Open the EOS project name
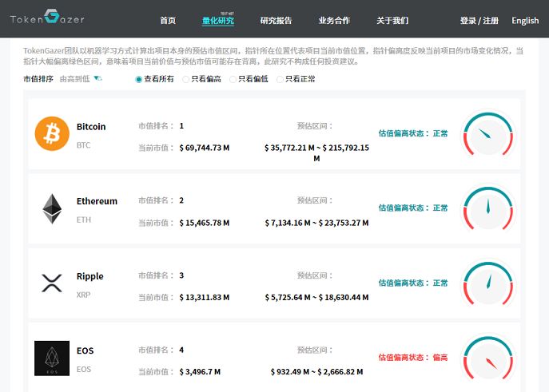549x392 pixels. pos(85,350)
